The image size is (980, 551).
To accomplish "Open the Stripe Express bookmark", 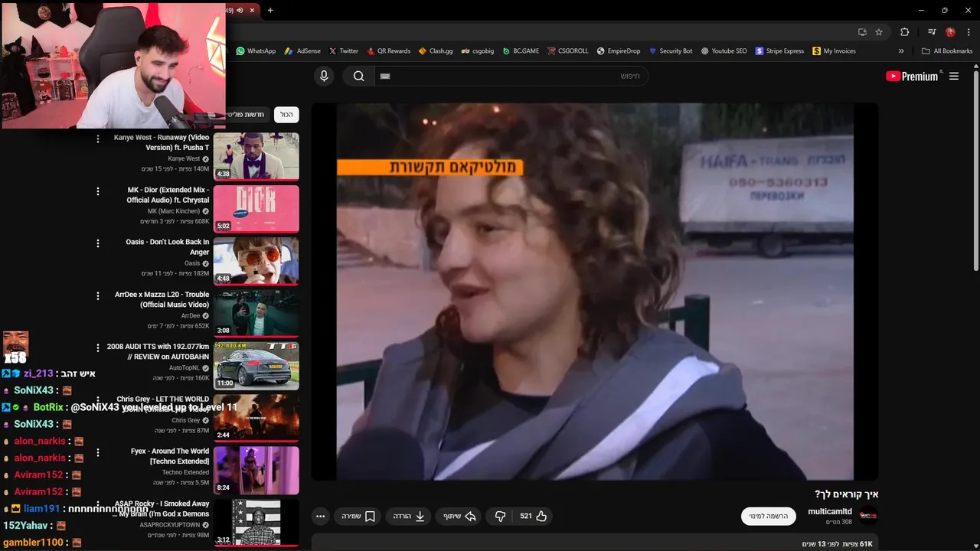I will tap(779, 51).
